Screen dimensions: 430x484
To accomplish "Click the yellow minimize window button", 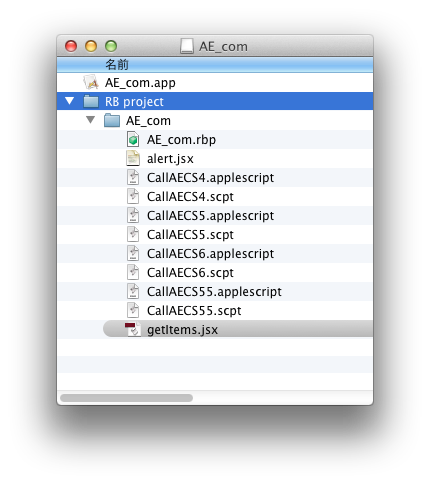I will coord(91,46).
